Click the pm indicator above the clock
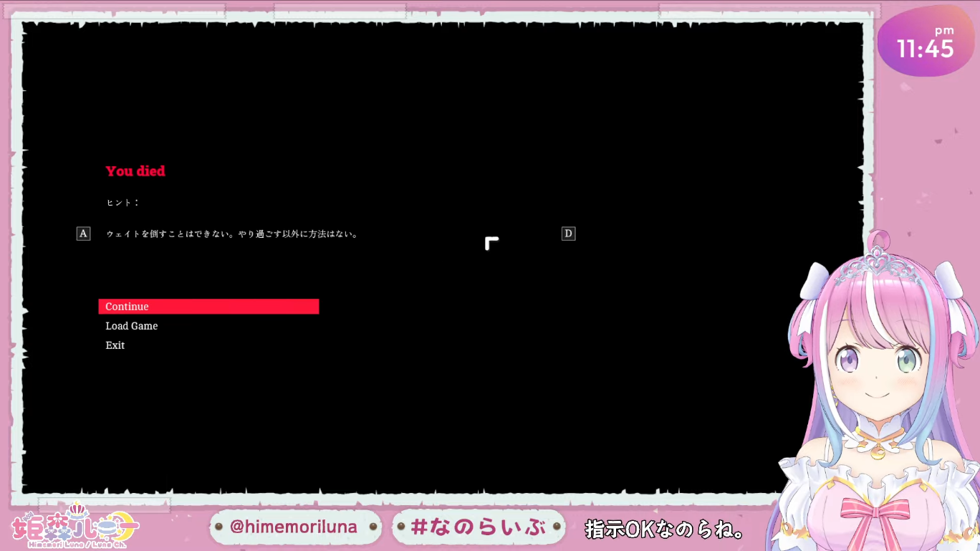 [944, 31]
